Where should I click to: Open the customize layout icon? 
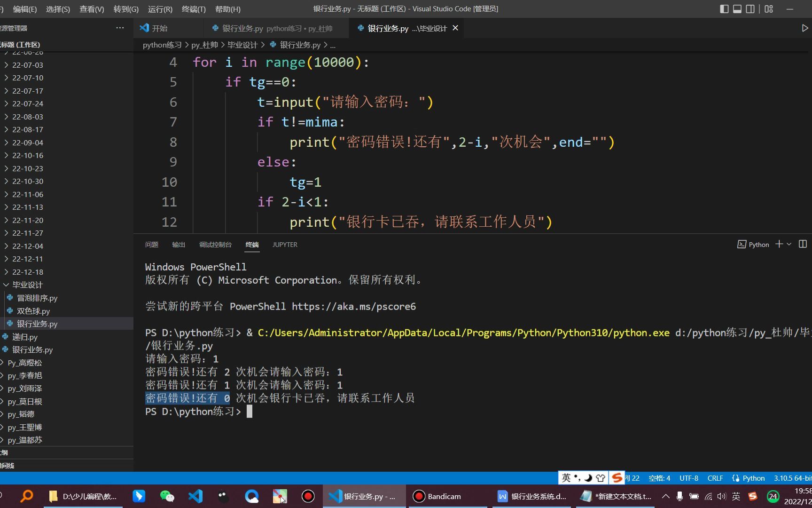[769, 9]
